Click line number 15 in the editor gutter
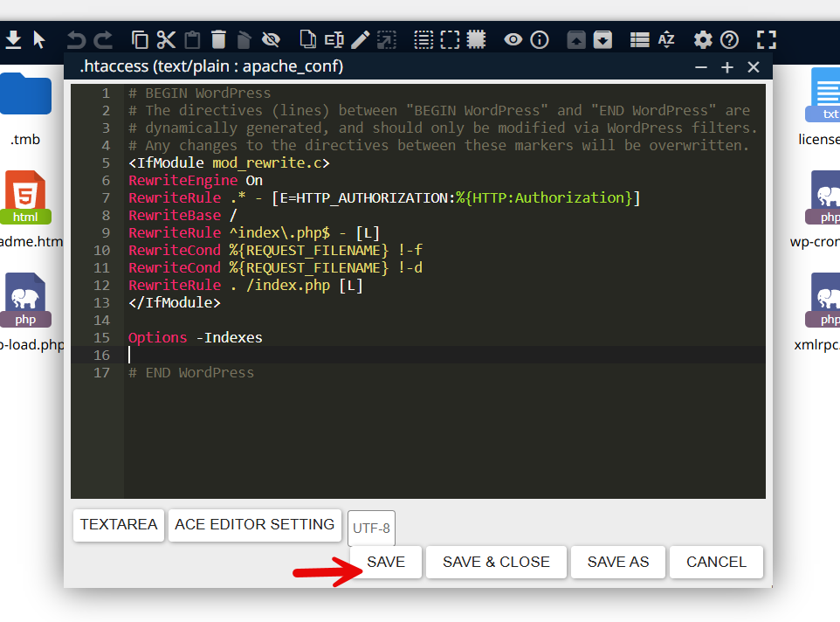The image size is (840, 622). point(101,337)
